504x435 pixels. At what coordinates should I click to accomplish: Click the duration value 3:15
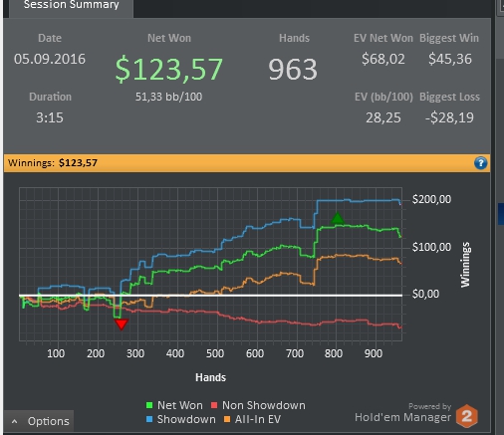pos(50,117)
